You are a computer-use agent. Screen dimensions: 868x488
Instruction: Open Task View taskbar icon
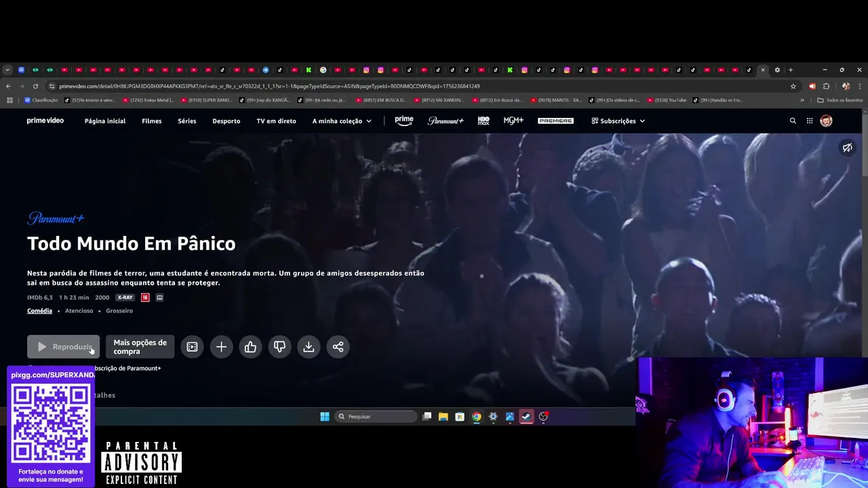(427, 417)
